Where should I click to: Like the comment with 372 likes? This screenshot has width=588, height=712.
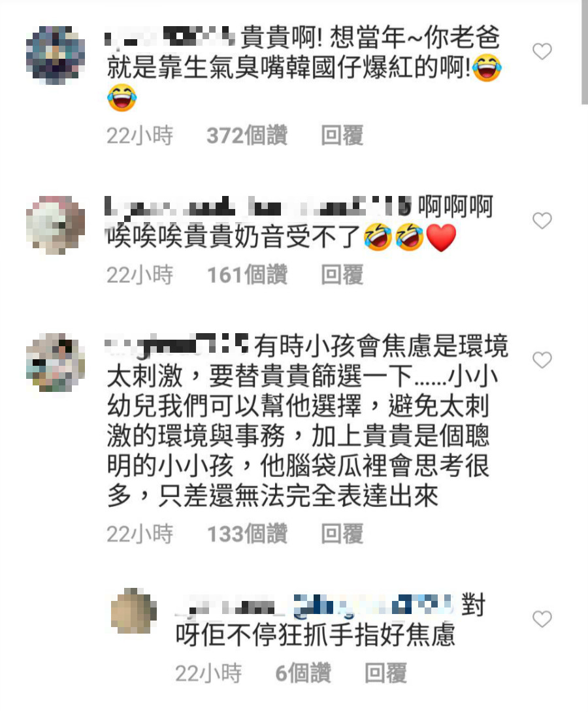click(x=542, y=52)
